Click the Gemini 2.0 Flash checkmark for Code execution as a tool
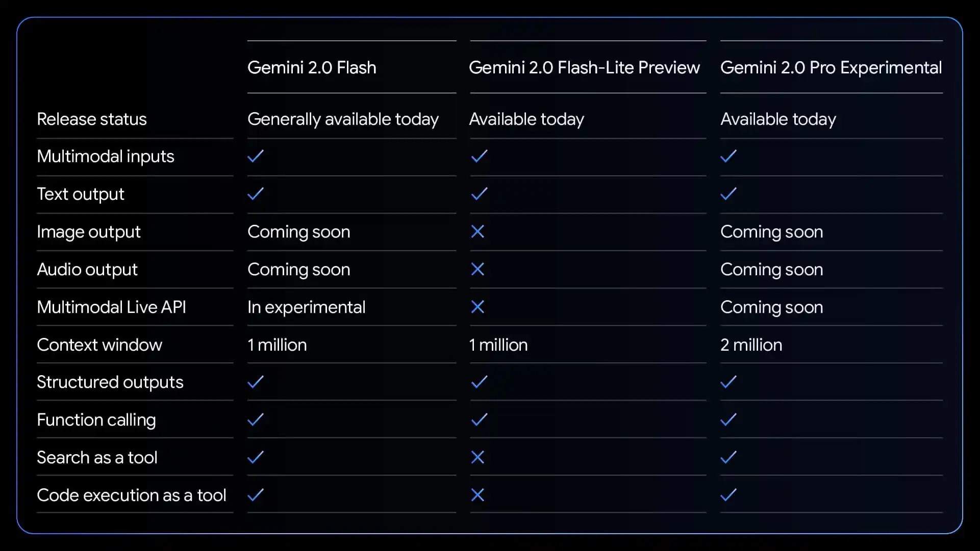Viewport: 980px width, 551px height. [x=255, y=494]
